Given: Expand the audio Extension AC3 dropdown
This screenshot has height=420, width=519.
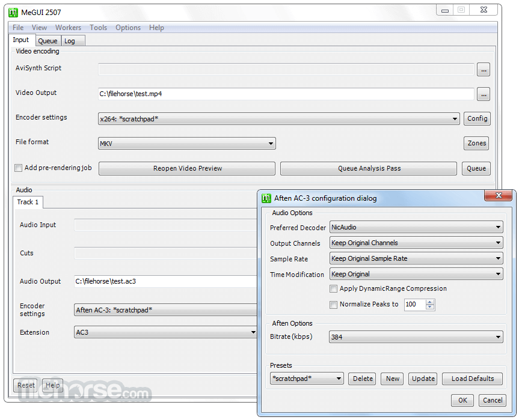Looking at the screenshot, I should pyautogui.click(x=165, y=332).
